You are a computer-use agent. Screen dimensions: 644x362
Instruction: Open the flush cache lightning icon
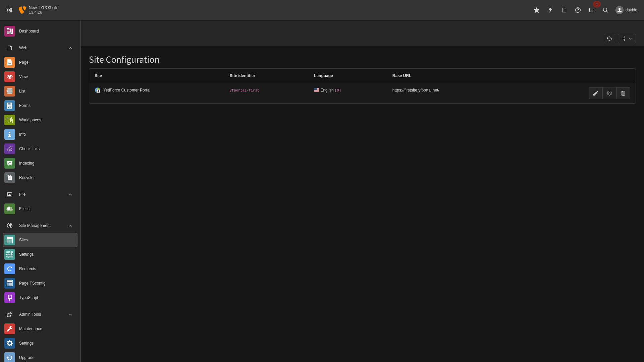coord(550,10)
